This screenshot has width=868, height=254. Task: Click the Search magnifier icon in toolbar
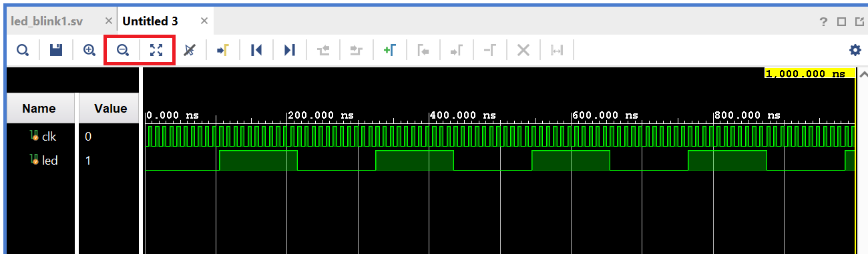[x=23, y=50]
